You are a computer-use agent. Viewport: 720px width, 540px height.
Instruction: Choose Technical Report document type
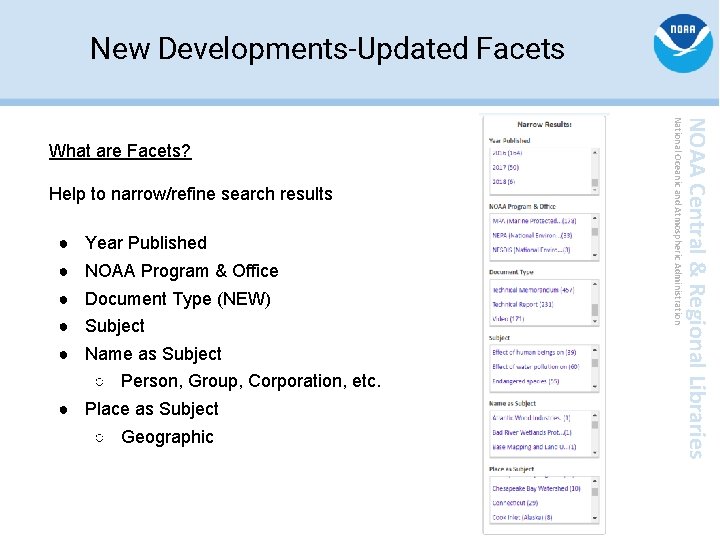click(523, 304)
